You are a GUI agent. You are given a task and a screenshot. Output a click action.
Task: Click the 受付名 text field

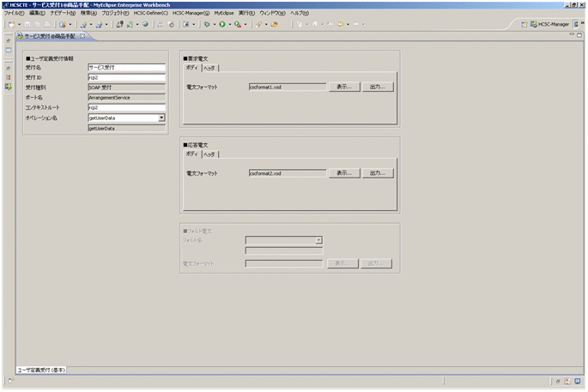[x=126, y=66]
